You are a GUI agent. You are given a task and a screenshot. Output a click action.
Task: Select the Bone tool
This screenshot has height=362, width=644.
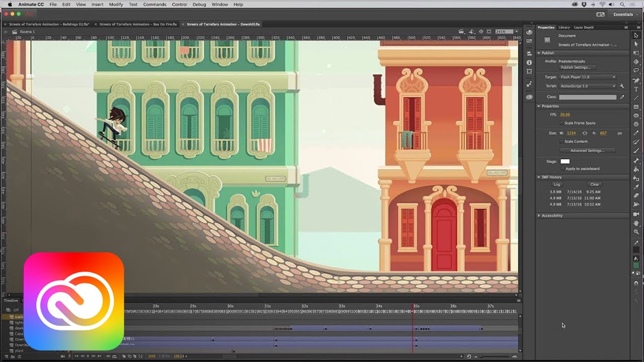point(636,160)
